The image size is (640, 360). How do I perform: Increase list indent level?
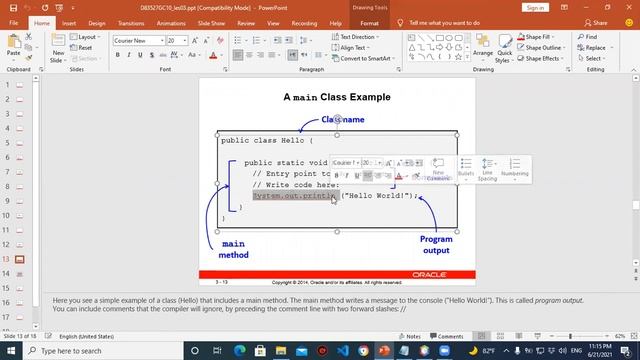(289, 40)
